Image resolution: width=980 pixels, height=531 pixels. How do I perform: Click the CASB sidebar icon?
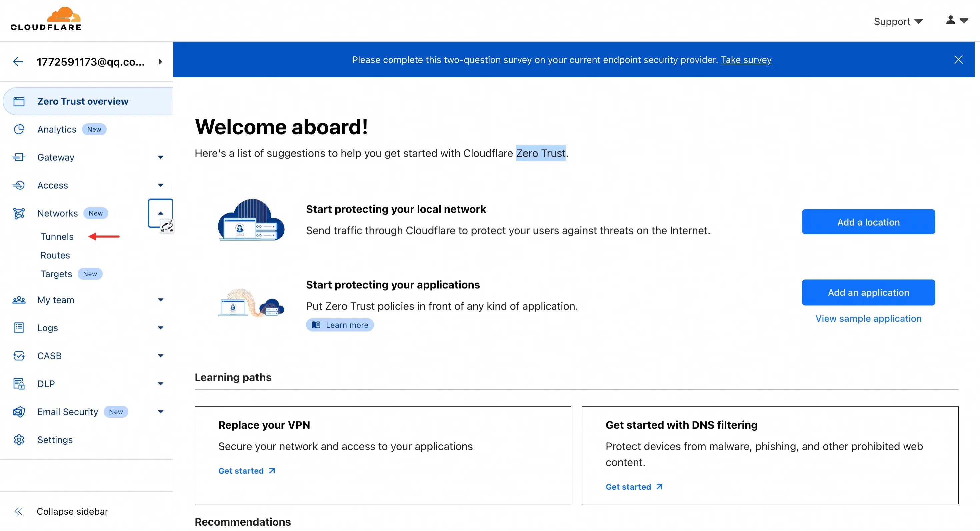pyautogui.click(x=19, y=356)
